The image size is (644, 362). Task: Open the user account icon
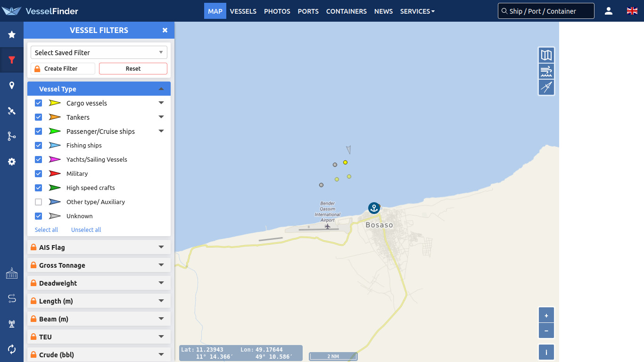[x=609, y=11]
